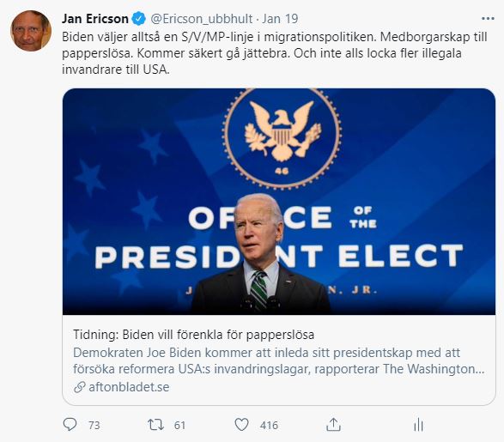This screenshot has height=442, width=504.
Task: Retweet using the retweet arrows icon
Action: click(155, 425)
